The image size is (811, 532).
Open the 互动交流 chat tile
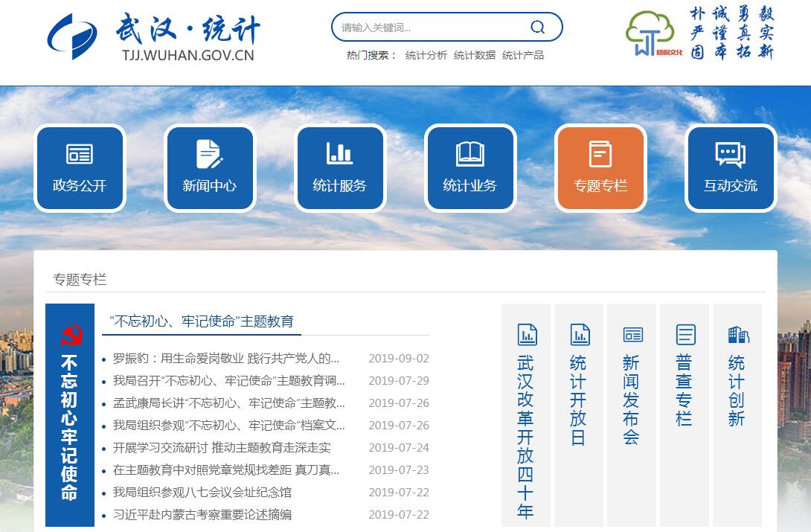(x=731, y=168)
